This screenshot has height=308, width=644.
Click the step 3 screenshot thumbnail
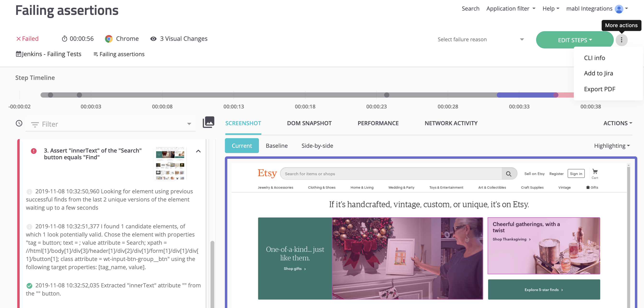170,163
